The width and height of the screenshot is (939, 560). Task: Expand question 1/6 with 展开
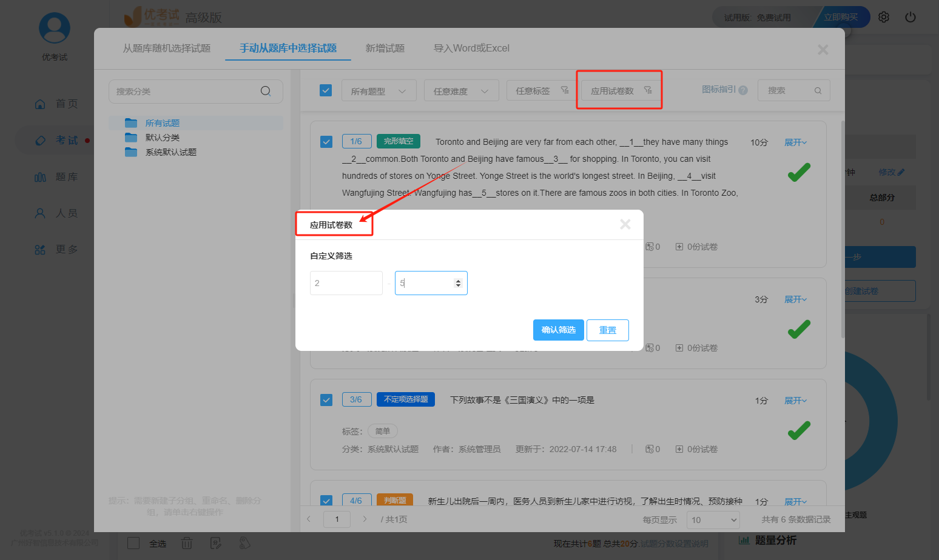[x=795, y=142]
